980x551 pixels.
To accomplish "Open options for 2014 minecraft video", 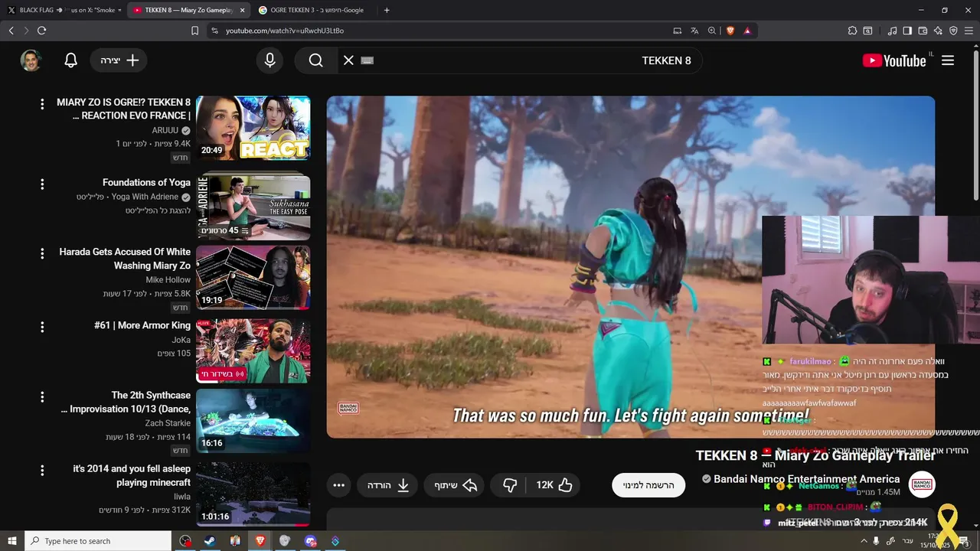I will (x=42, y=471).
